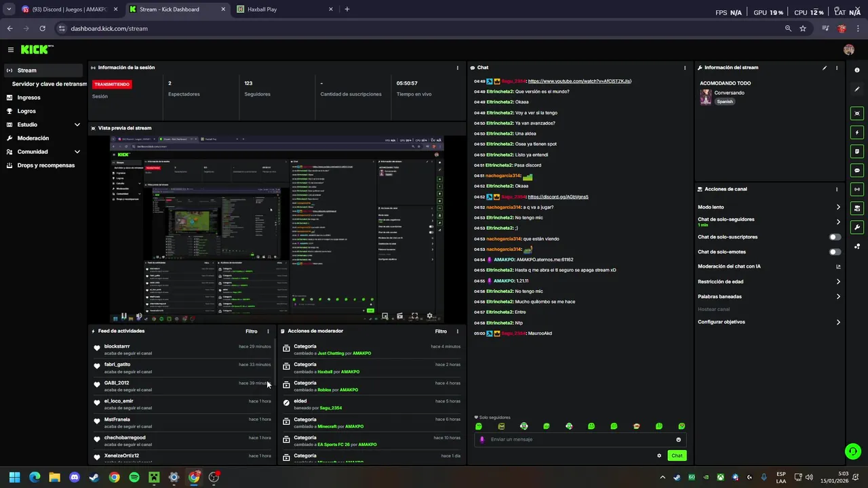Open the discord.gg invite link in chat
Image resolution: width=868 pixels, height=488 pixels.
[558, 197]
